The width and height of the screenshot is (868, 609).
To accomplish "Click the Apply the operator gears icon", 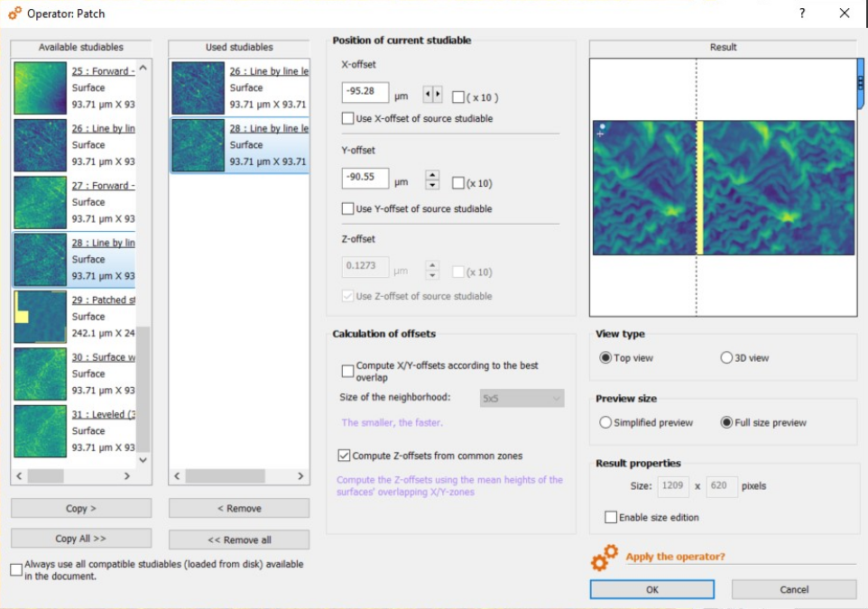I will pos(604,558).
